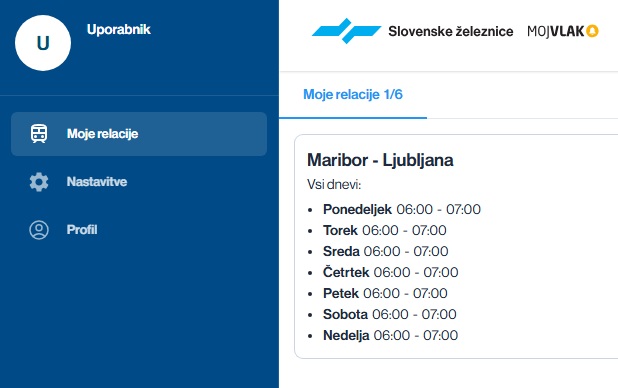Screen dimensions: 618x388
Task: Select the Sreda 06:00 - 07:00 entry
Action: [x=385, y=251]
